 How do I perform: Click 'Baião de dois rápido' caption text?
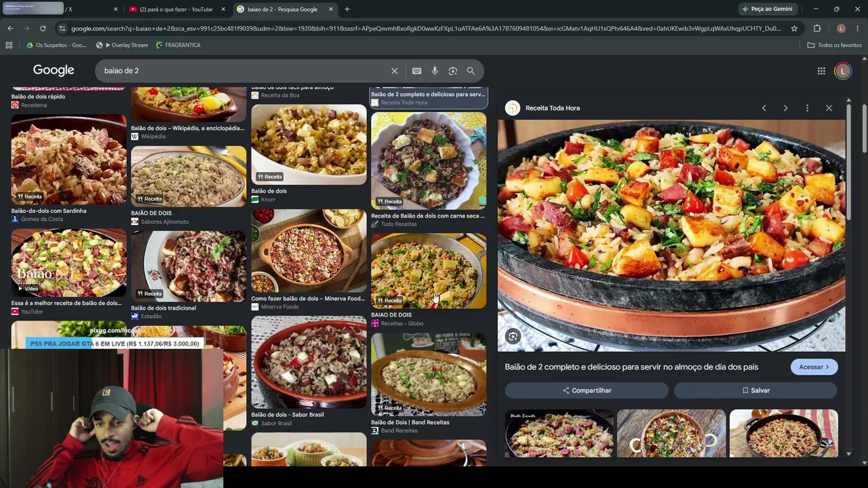(x=38, y=97)
